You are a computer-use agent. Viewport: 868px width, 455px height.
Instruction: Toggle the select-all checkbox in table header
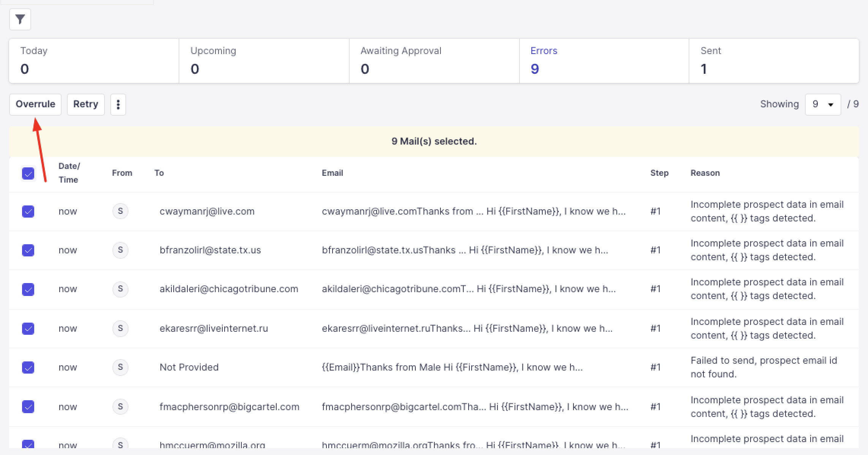point(28,173)
